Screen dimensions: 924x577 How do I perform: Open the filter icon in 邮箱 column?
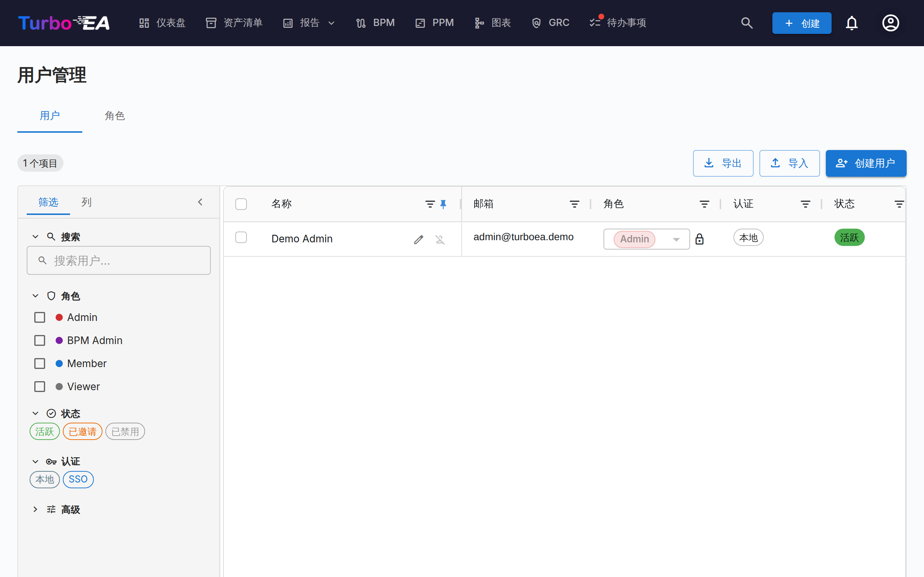coord(574,204)
